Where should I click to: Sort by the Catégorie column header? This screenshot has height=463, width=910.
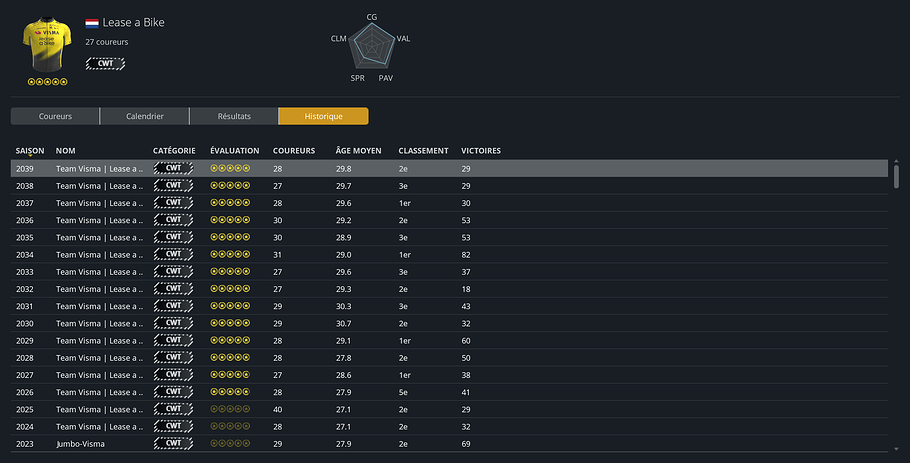tap(174, 151)
